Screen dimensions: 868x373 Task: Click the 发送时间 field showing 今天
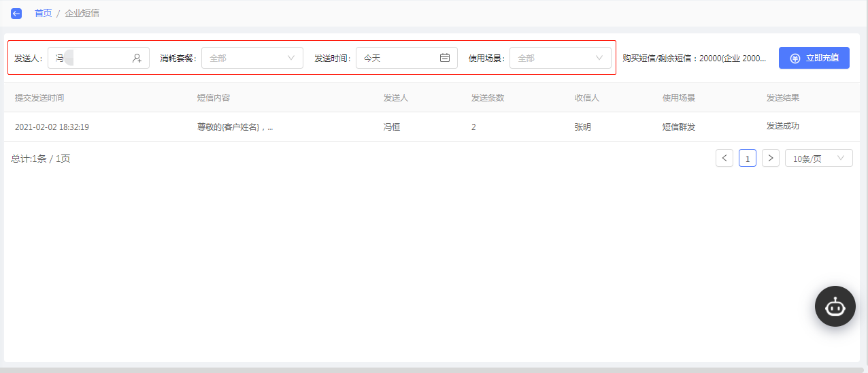pos(407,58)
